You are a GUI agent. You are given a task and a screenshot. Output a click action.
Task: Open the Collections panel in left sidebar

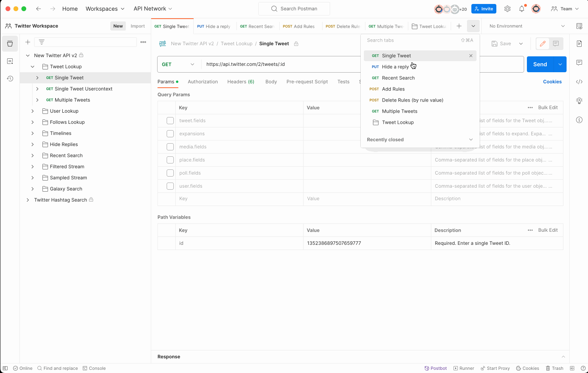10,44
